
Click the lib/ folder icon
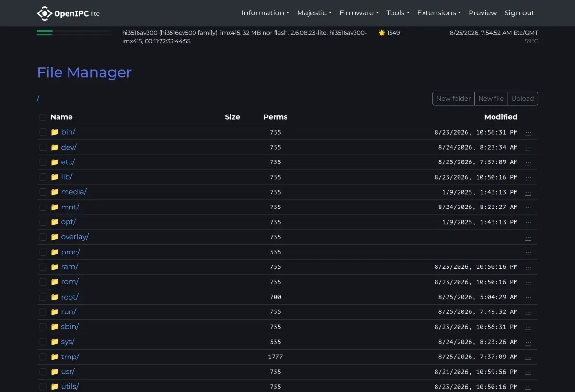click(x=55, y=177)
